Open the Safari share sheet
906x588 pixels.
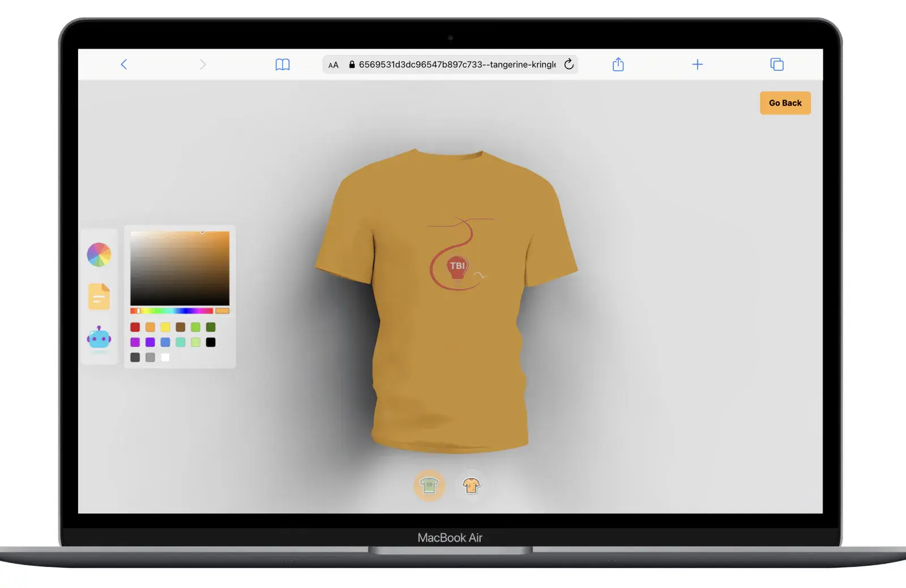[x=618, y=64]
